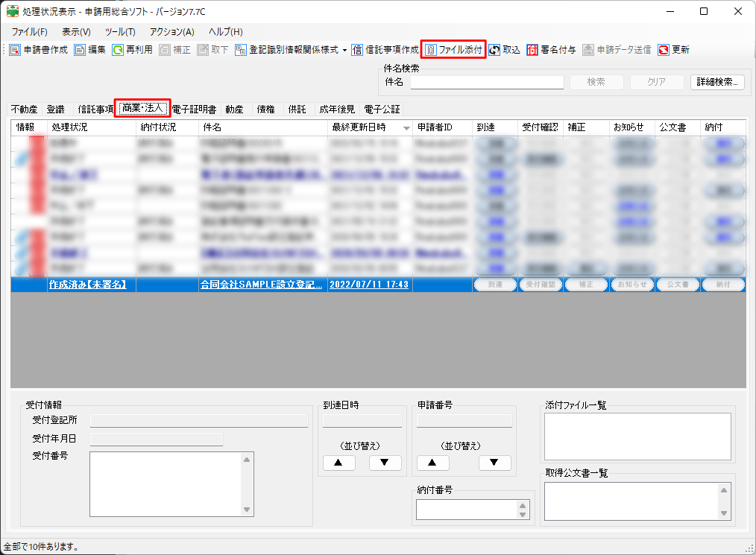Click up stepper on 納付番号 field

tap(523, 505)
